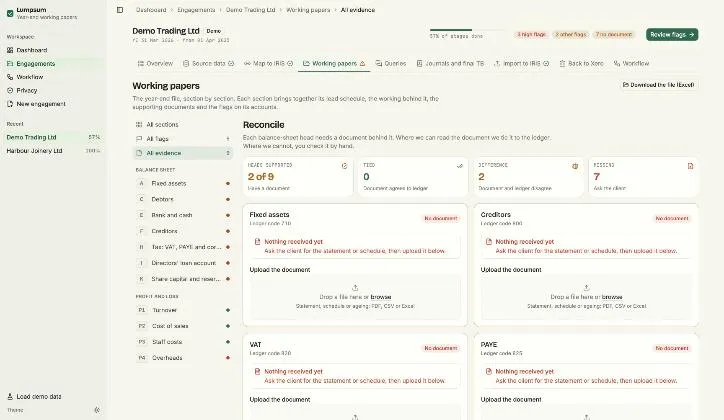This screenshot has width=724, height=420.
Task: Select All sections in the papers list
Action: click(183, 125)
